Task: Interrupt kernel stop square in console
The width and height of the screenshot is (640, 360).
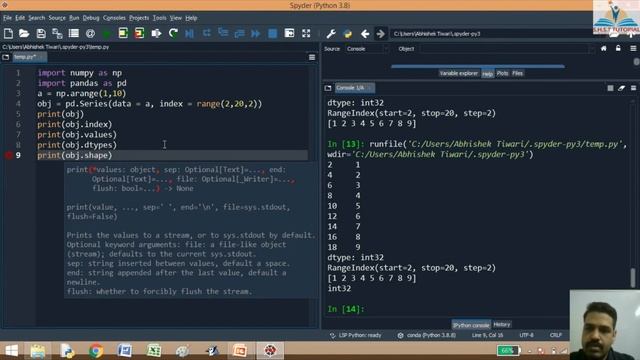Action: (x=610, y=88)
